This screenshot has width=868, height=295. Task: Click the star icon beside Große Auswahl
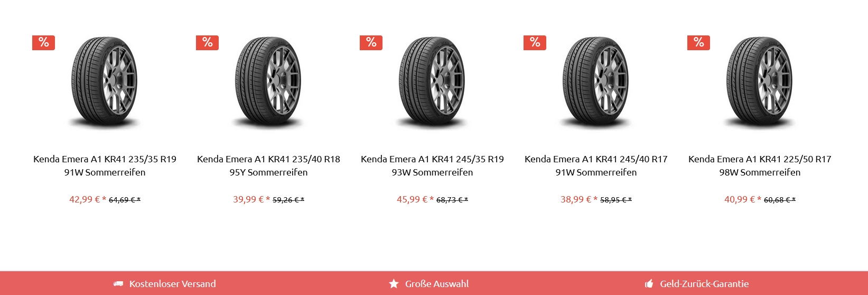coord(394,284)
